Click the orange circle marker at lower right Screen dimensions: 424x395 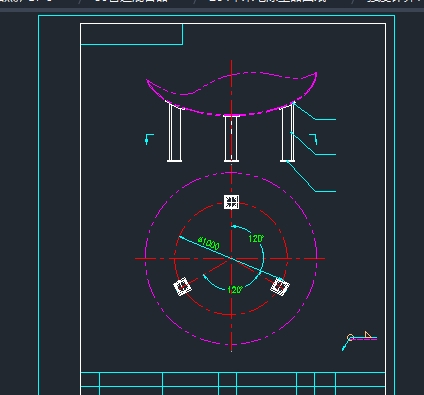pos(350,338)
